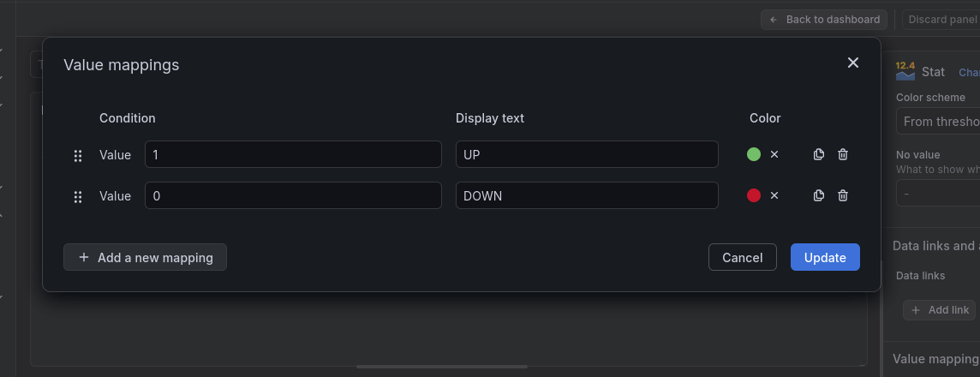980x377 pixels.
Task: Open the red color picker swatch
Action: [754, 195]
